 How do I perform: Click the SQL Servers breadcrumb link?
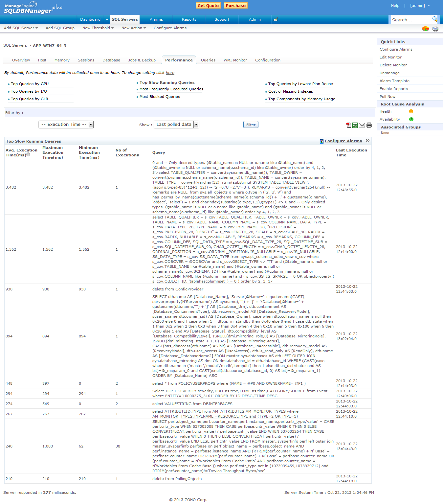pos(15,45)
